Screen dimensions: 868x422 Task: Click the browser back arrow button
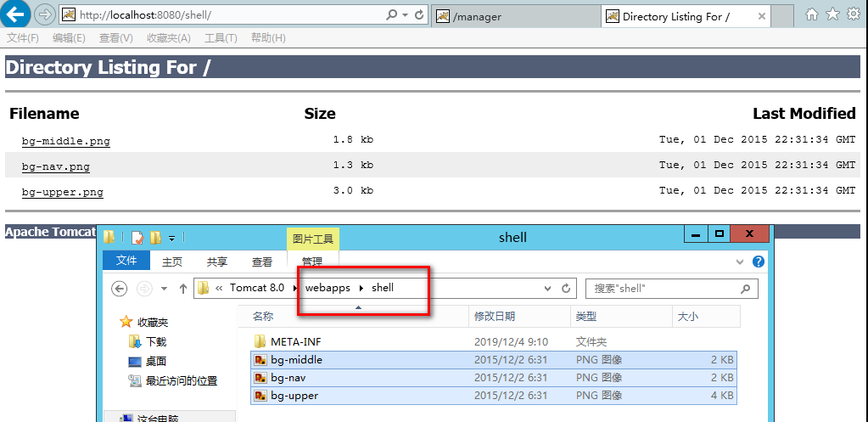[x=17, y=14]
